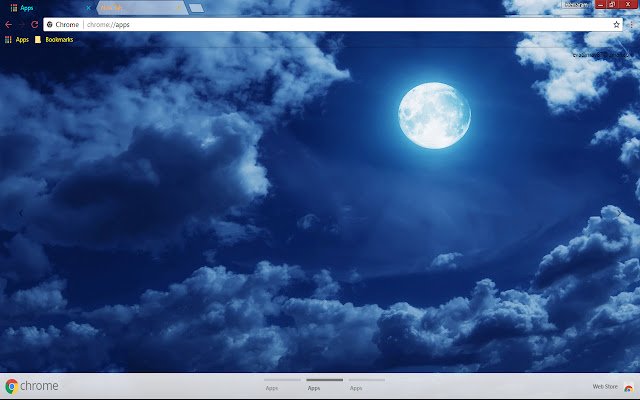Select the third Apps page indicator at bottom
The height and width of the screenshot is (400, 640).
367,384
